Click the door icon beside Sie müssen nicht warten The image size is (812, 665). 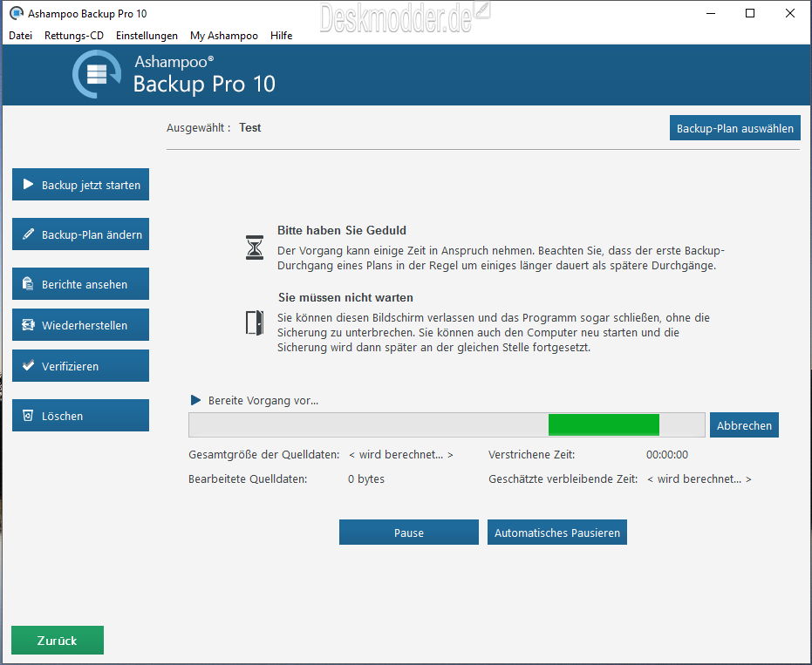click(255, 323)
